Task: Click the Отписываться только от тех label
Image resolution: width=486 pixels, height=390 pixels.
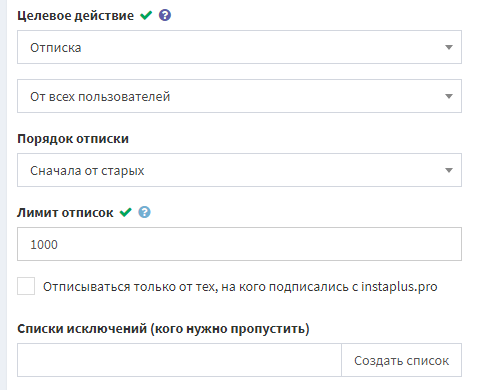Action: coord(240,287)
